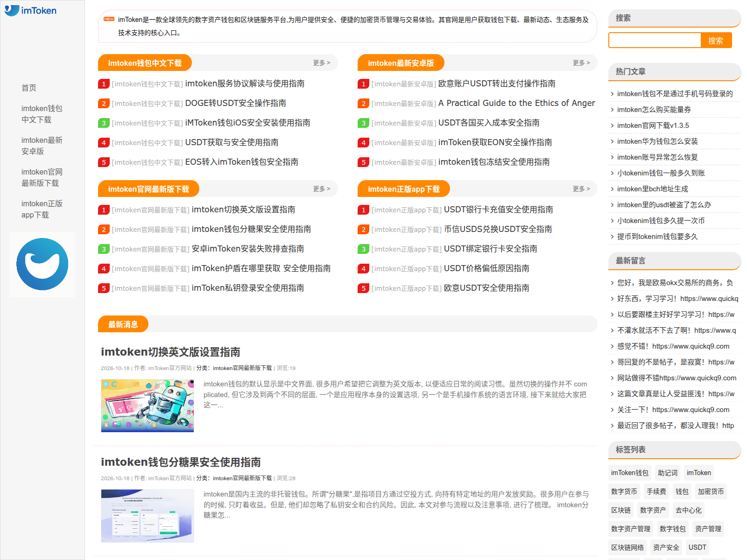The width and height of the screenshot is (747, 560).
Task: Open the comment starting 您好，我是欧易okx交易所的商务
Action: [x=675, y=283]
